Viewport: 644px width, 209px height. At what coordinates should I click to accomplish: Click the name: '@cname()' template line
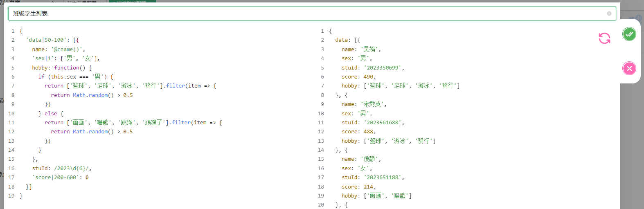(x=59, y=49)
